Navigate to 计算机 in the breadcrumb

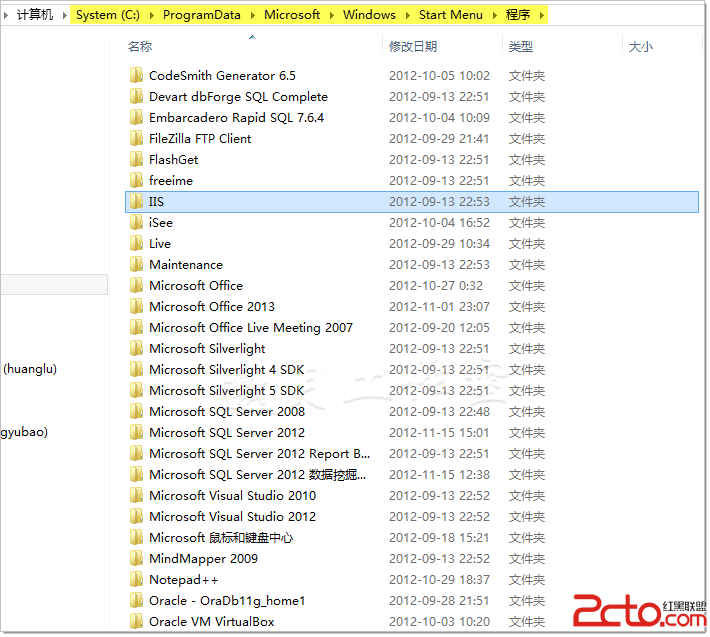tap(35, 15)
